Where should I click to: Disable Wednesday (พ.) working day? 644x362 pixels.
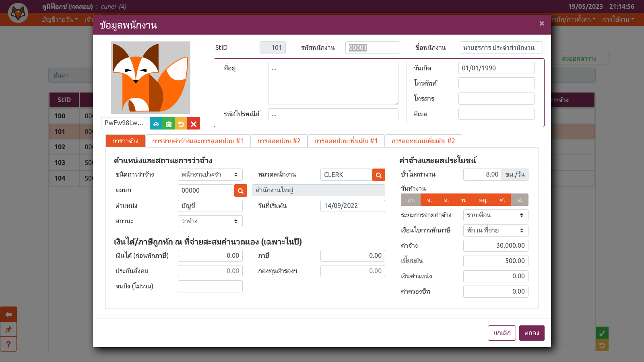coord(464,200)
